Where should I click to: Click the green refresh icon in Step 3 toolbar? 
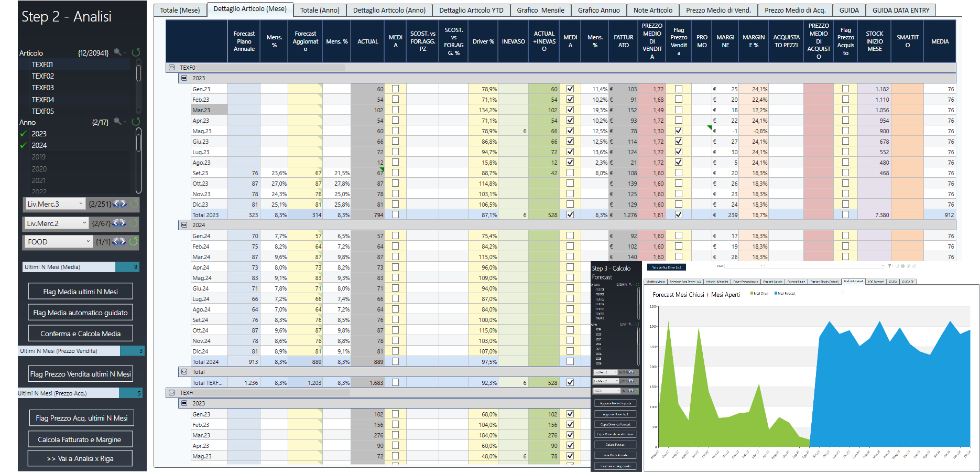(x=896, y=266)
